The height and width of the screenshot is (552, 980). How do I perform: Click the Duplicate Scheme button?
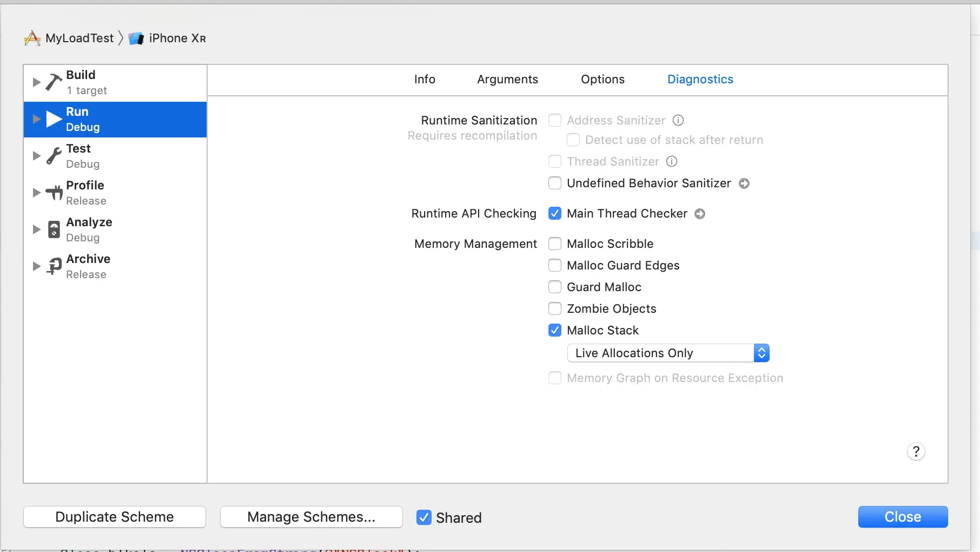115,517
